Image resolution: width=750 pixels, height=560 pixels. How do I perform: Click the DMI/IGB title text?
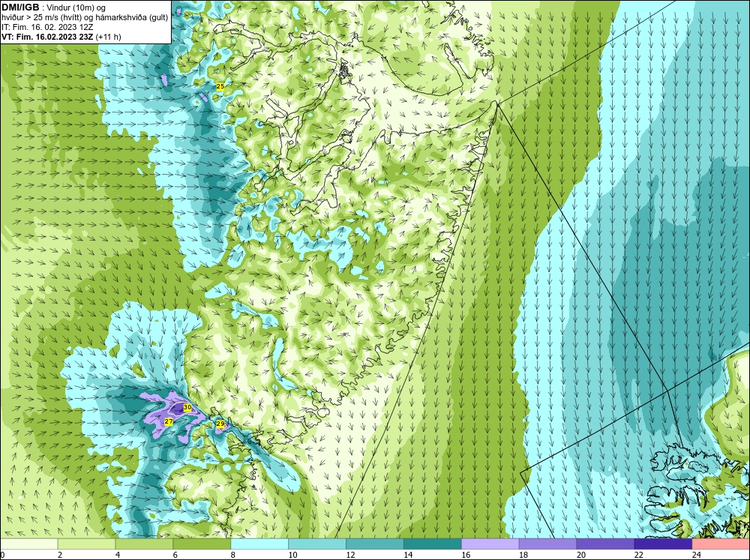click(20, 7)
